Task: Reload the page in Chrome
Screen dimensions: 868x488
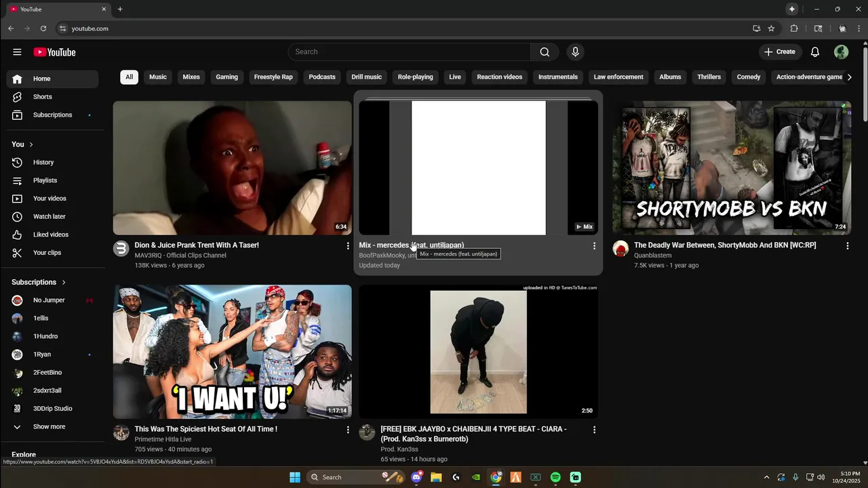Action: [43, 28]
